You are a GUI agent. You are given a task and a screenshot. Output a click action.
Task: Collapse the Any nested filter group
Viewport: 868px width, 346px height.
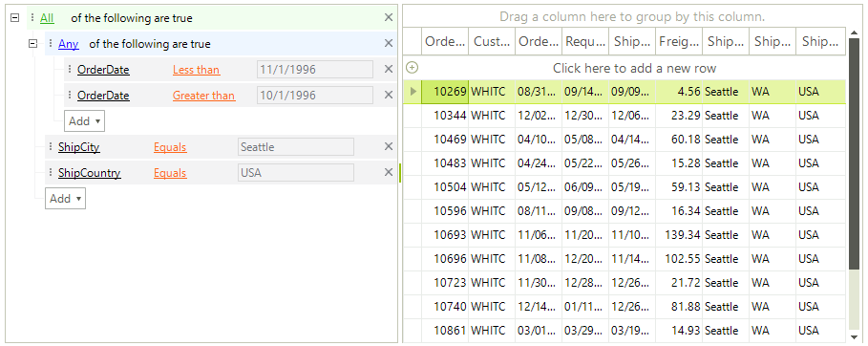32,43
